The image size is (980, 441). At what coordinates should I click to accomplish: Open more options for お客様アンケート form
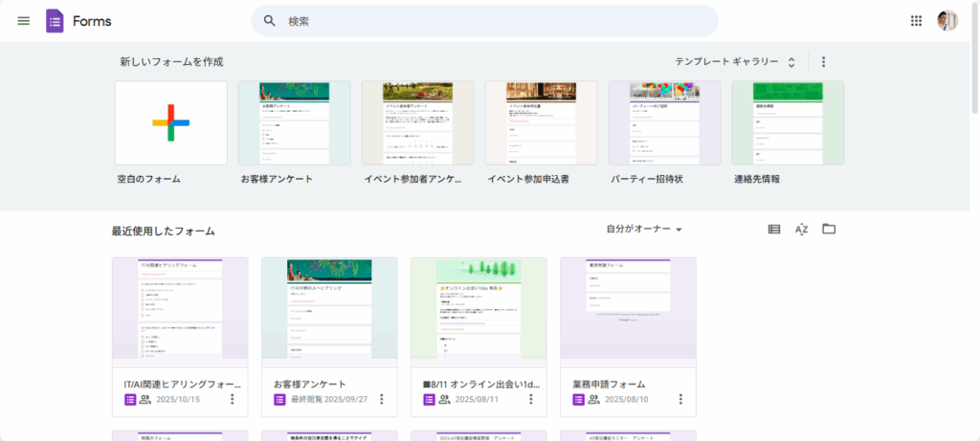(382, 399)
